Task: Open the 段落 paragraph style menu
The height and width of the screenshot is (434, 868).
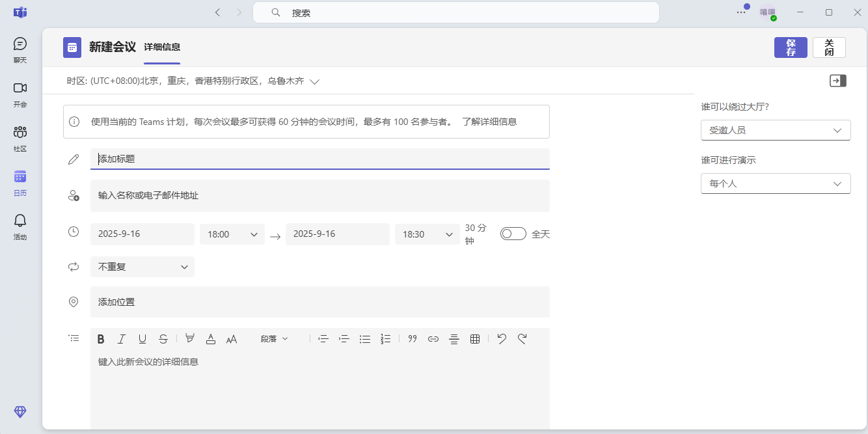Action: point(273,338)
